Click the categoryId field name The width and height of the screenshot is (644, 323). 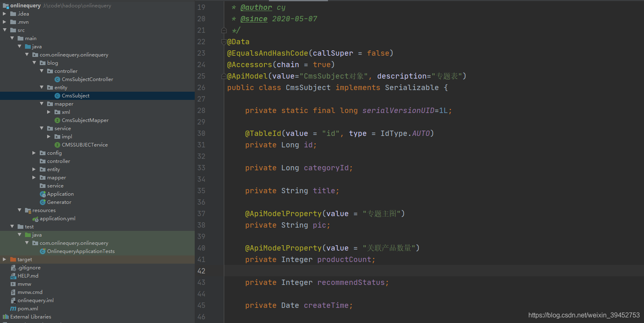(x=326, y=168)
